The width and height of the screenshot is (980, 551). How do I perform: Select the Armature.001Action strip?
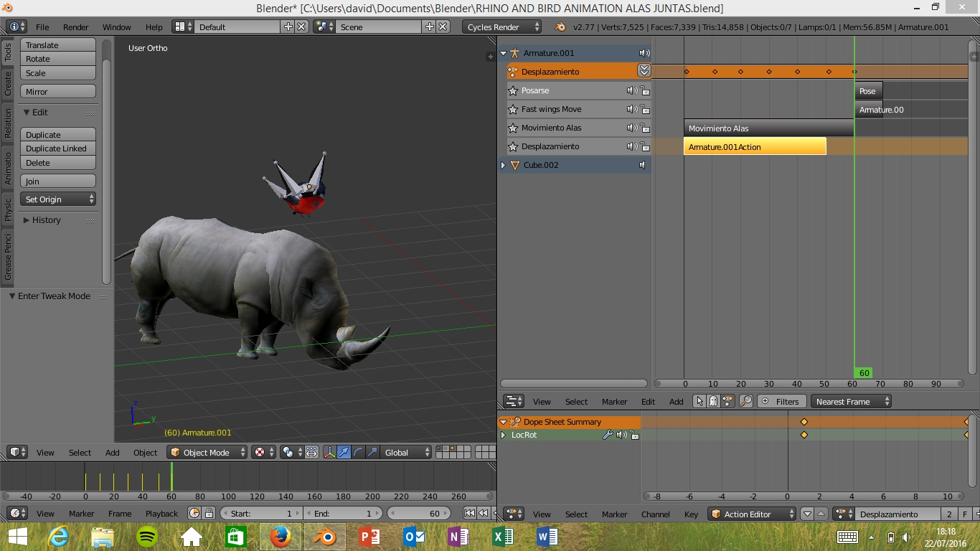[x=754, y=146]
